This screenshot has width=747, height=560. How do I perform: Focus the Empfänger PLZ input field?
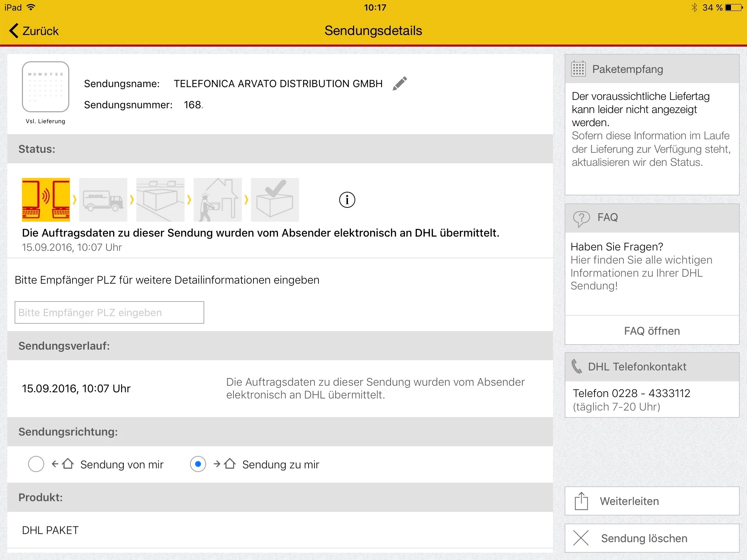pyautogui.click(x=109, y=312)
